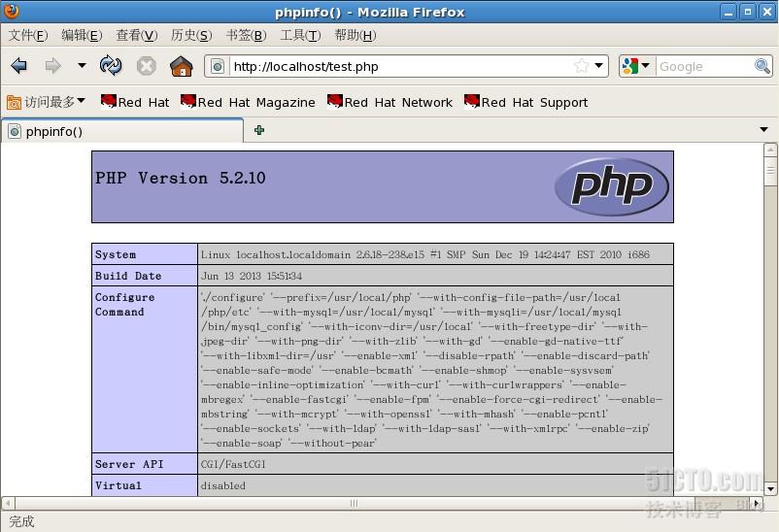Click the 'Server API' row label

point(129,464)
